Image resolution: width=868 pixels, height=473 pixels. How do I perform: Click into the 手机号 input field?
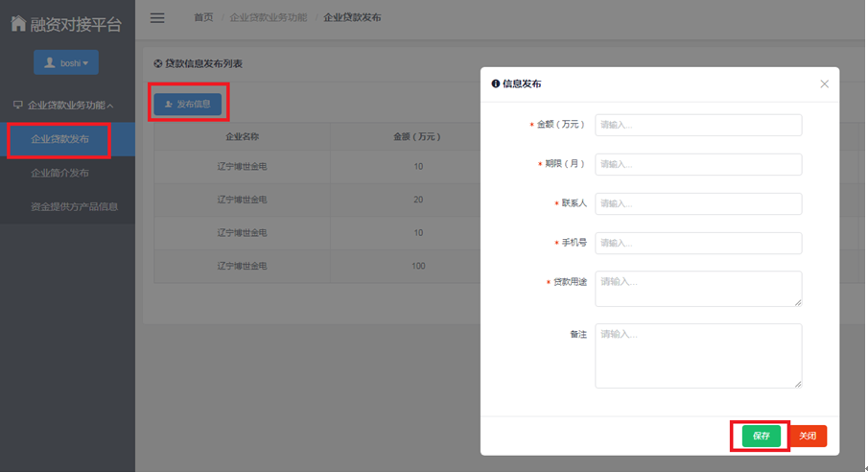click(x=697, y=243)
